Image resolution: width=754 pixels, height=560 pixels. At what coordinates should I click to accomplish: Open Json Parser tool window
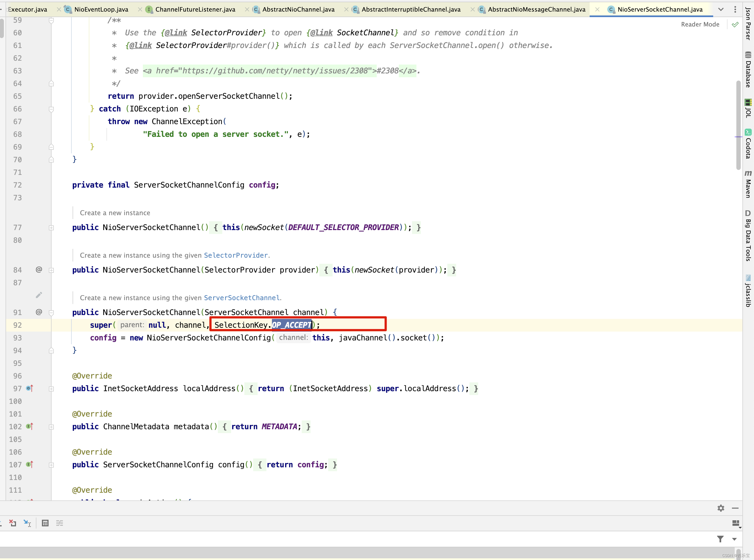(748, 24)
